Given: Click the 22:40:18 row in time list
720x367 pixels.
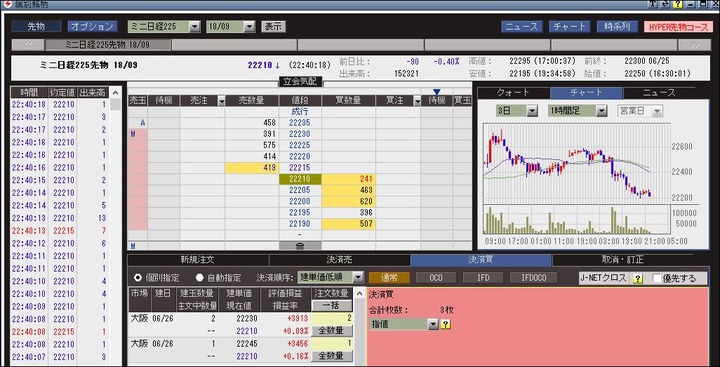Looking at the screenshot, I should tap(60, 104).
